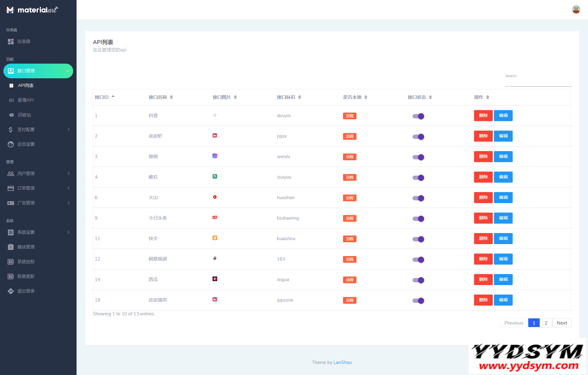Click the 微视 API icon
588x375 pixels.
coord(215,155)
